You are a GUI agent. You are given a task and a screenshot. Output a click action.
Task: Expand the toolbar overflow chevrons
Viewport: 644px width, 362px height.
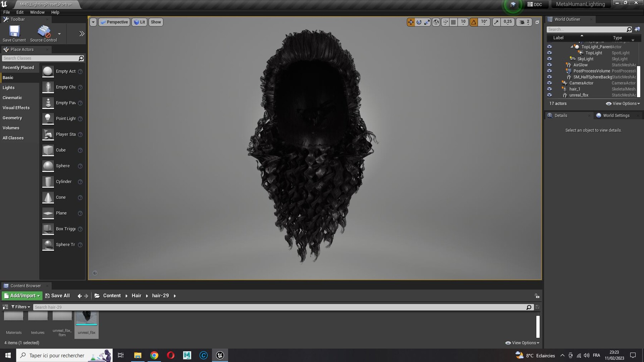click(x=82, y=34)
